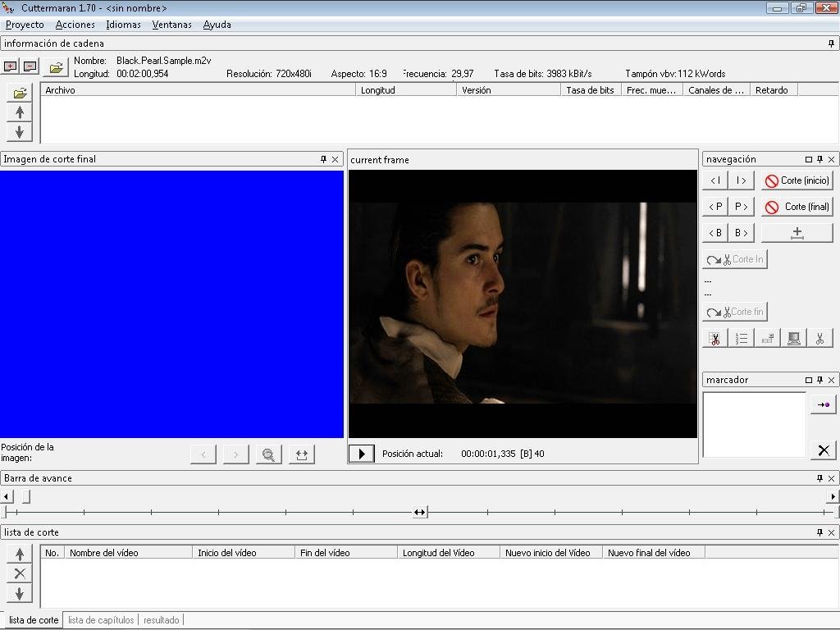This screenshot has height=630, width=840.
Task: Play the current frame video
Action: tap(362, 454)
